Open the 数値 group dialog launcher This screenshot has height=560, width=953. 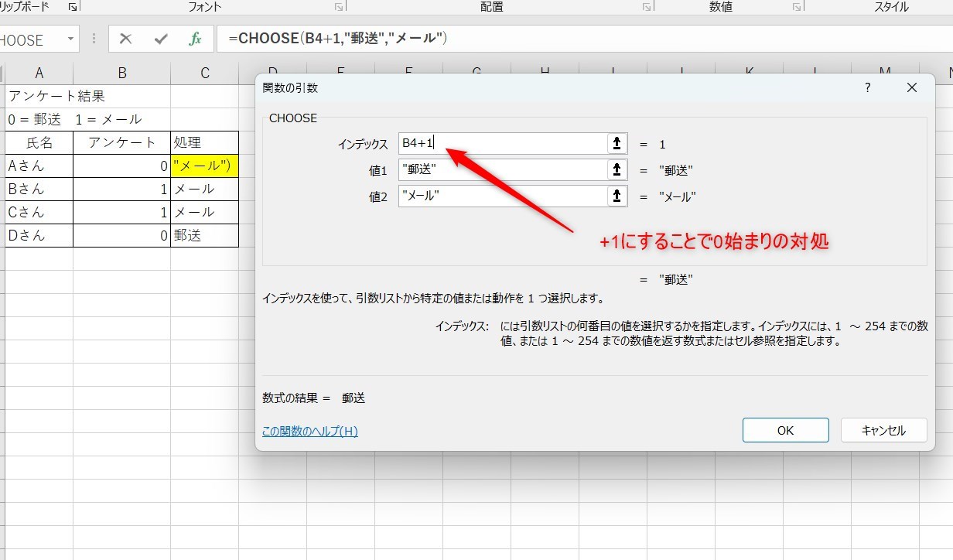(x=796, y=7)
